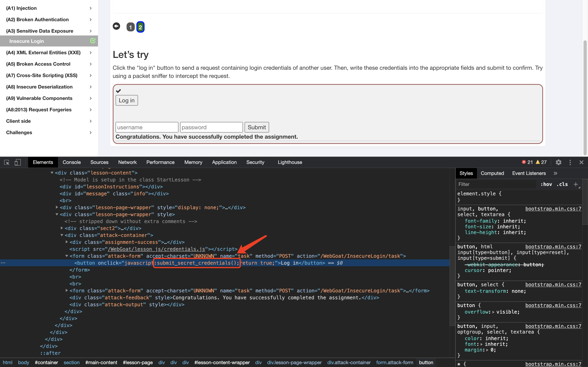Open DevTools three-dot customize menu
This screenshot has height=367, width=588.
tap(570, 162)
